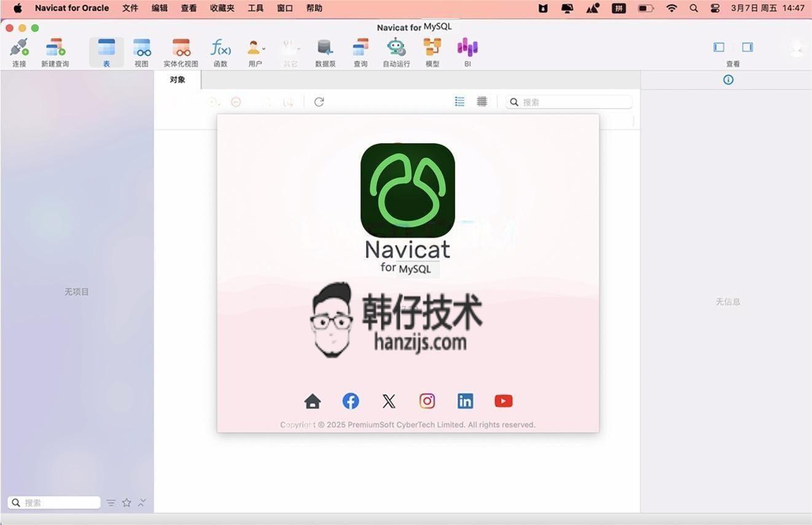Click the user avatar in toolbar
812x525 pixels.
[x=796, y=48]
